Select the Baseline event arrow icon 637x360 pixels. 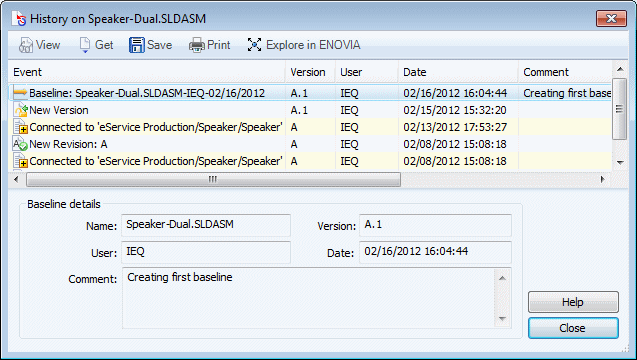point(20,93)
